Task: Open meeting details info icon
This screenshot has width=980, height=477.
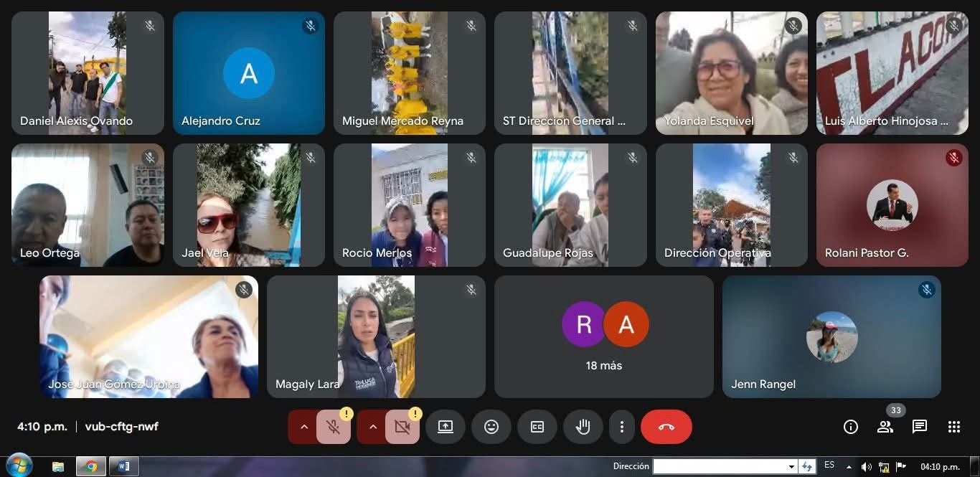Action: point(851,428)
